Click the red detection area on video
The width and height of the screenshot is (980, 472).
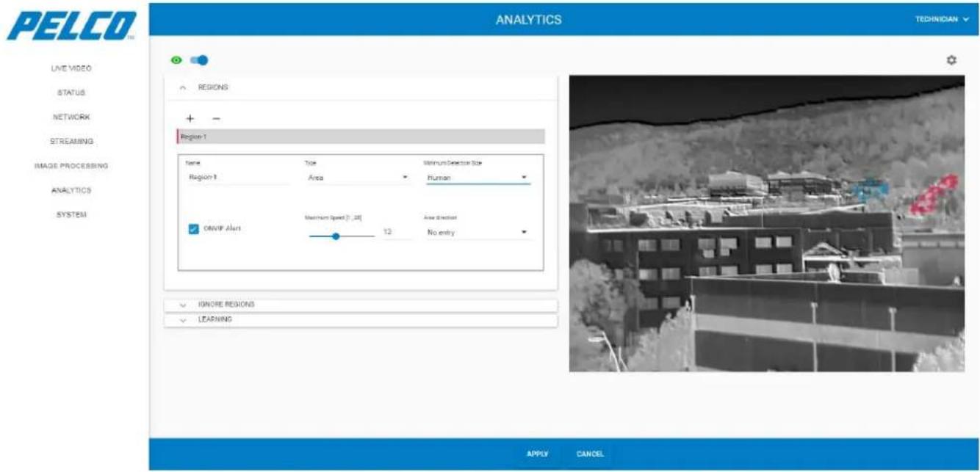[x=934, y=195]
